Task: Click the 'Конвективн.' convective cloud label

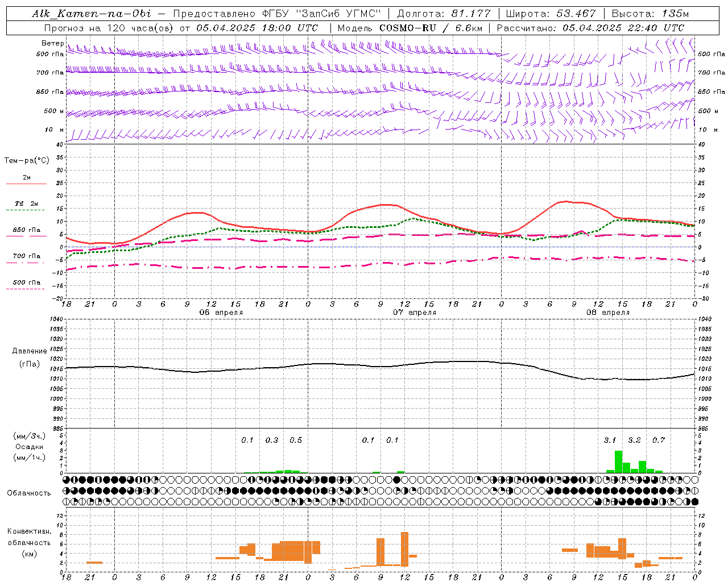Action: 30,531
